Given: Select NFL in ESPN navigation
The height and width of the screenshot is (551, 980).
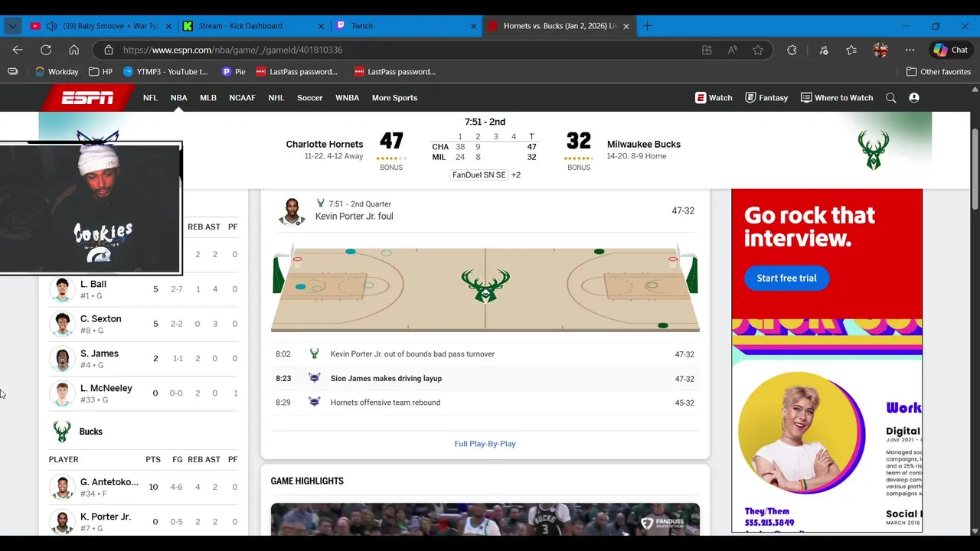Looking at the screenshot, I should [150, 98].
